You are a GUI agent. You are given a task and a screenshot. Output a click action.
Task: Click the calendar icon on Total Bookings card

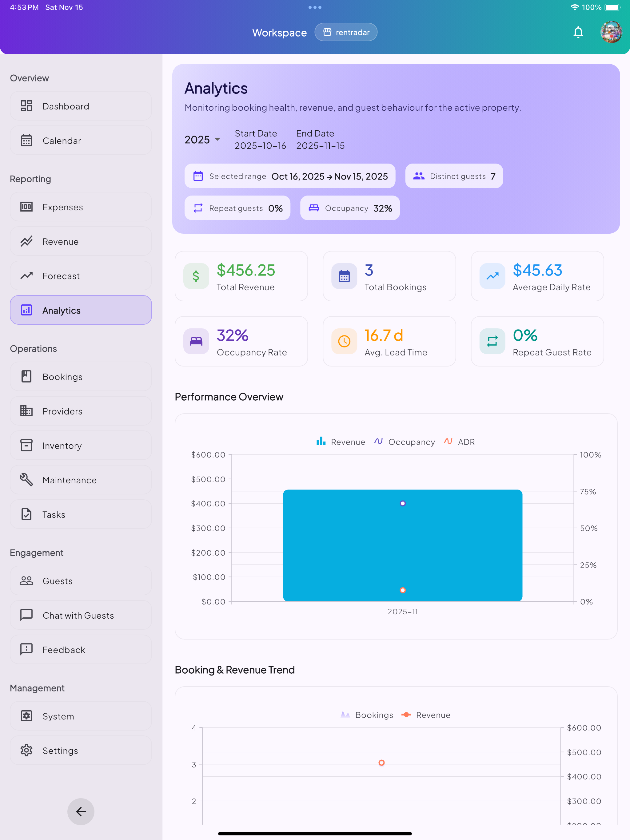[344, 276]
